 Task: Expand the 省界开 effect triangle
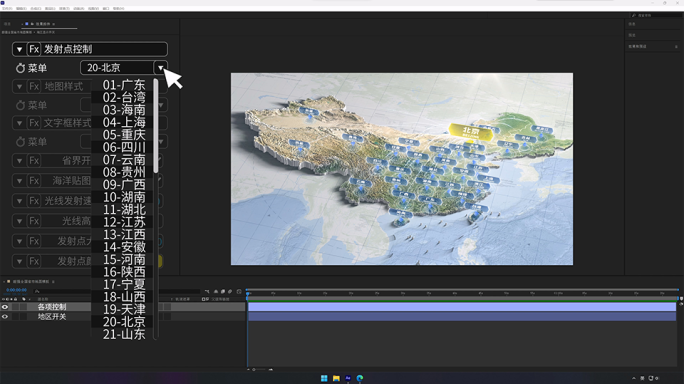[19, 161]
